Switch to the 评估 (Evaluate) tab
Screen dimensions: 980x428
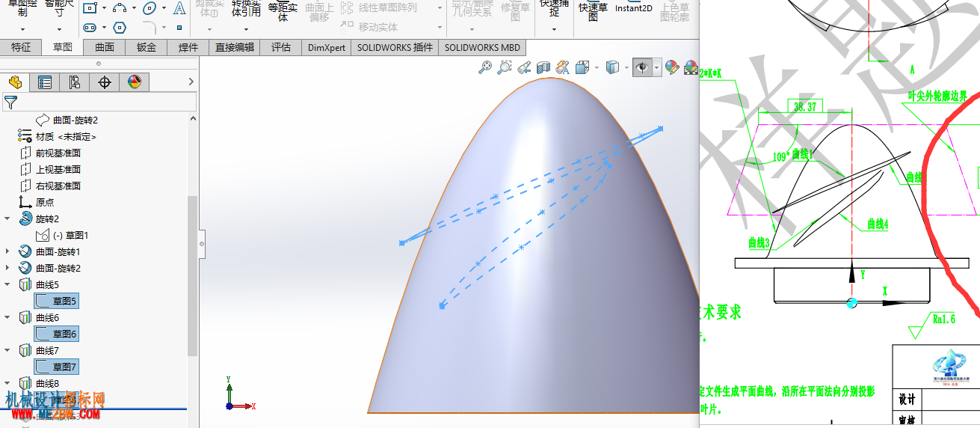tap(281, 47)
